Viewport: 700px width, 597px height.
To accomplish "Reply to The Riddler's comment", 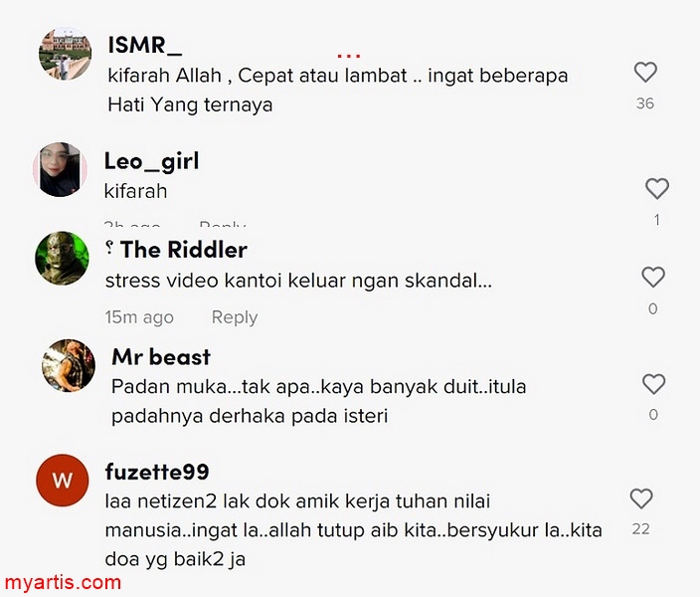I will 235,316.
